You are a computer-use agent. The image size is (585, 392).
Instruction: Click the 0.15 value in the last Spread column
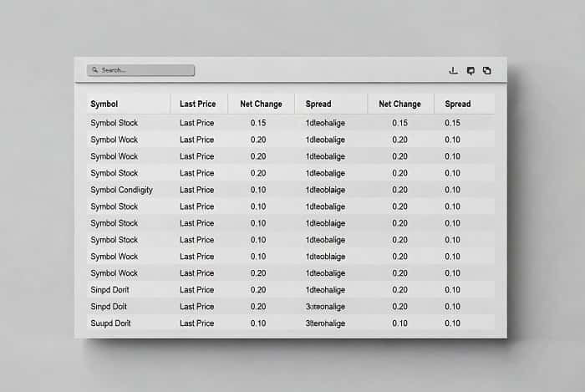coord(452,123)
